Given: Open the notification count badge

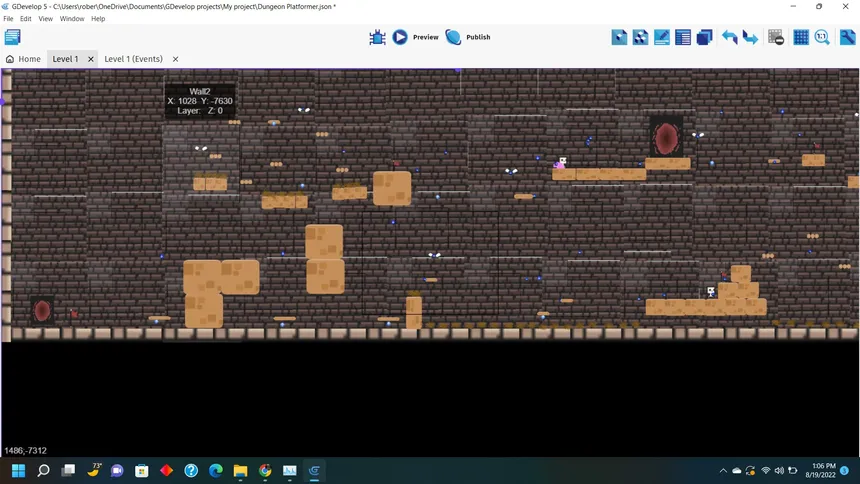Looking at the screenshot, I should 845,470.
